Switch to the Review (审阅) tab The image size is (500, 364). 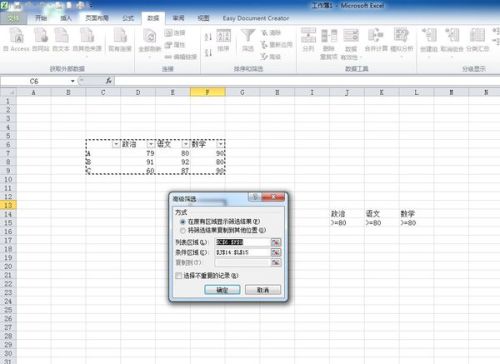click(x=178, y=18)
